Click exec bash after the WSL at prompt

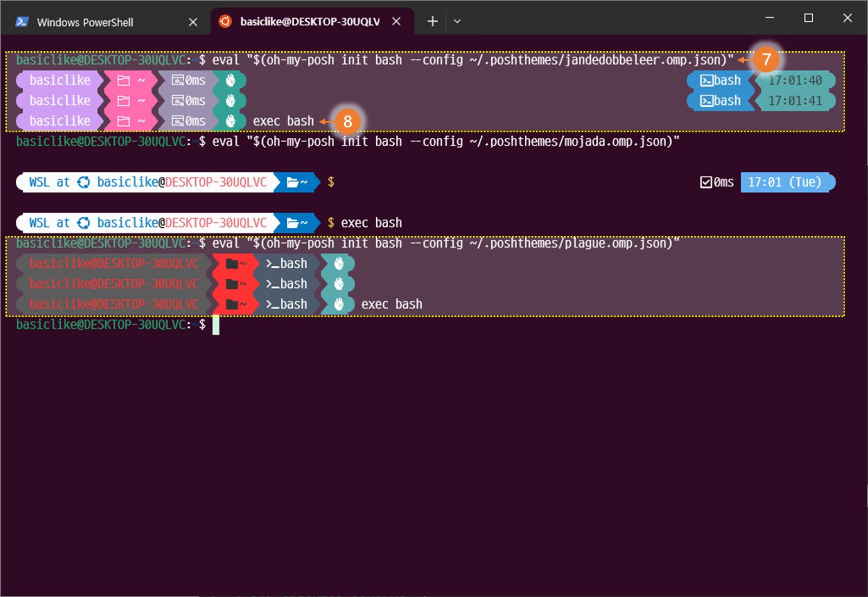click(x=371, y=223)
